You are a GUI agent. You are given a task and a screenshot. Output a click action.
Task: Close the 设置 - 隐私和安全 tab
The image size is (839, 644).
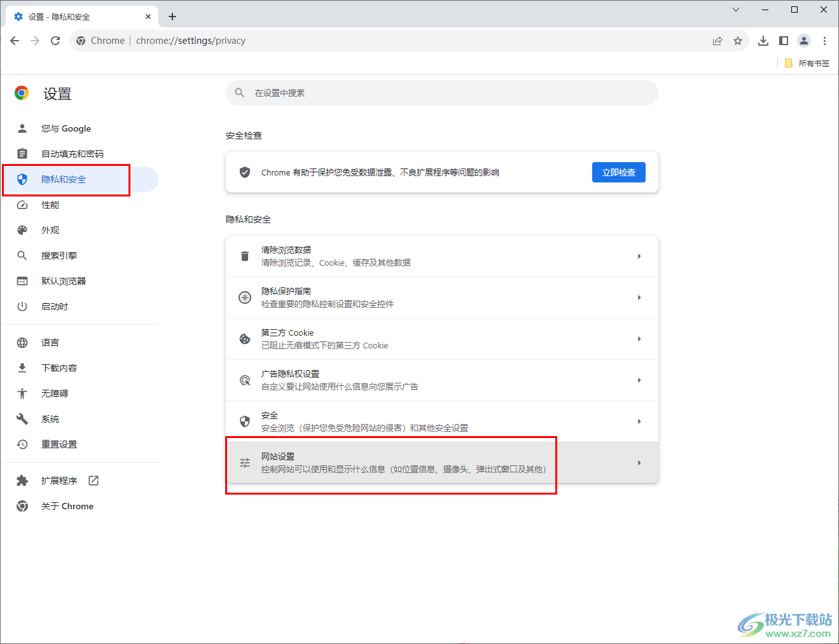[x=148, y=17]
